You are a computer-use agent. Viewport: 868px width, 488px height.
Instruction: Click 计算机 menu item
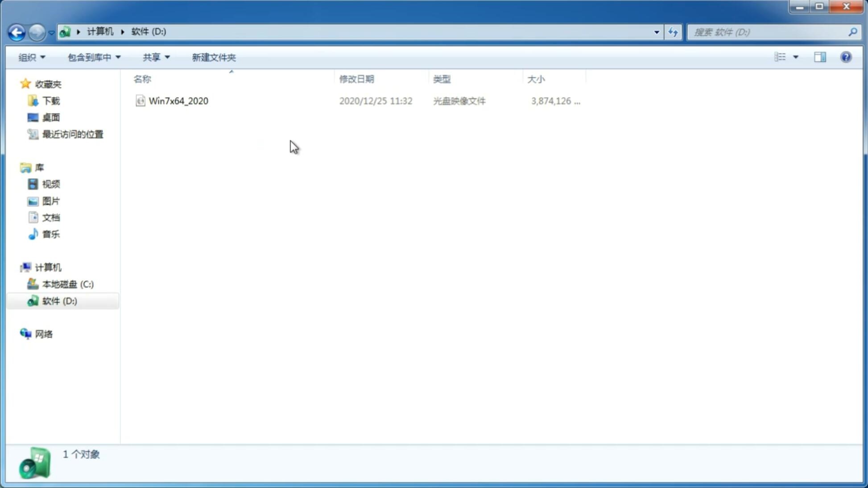pos(48,267)
